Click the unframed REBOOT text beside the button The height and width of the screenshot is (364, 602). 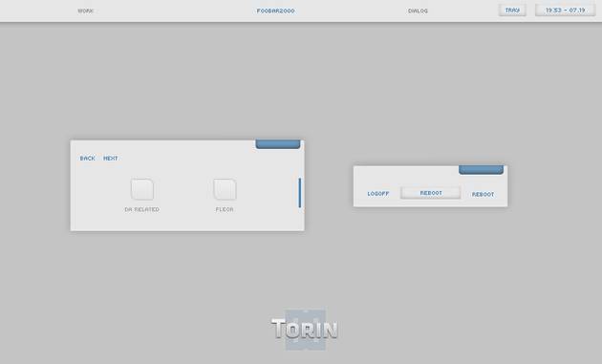click(x=483, y=195)
